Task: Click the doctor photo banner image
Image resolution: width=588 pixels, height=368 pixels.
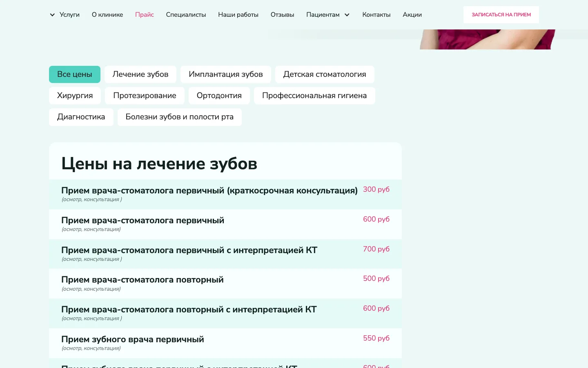Action: coord(488,39)
